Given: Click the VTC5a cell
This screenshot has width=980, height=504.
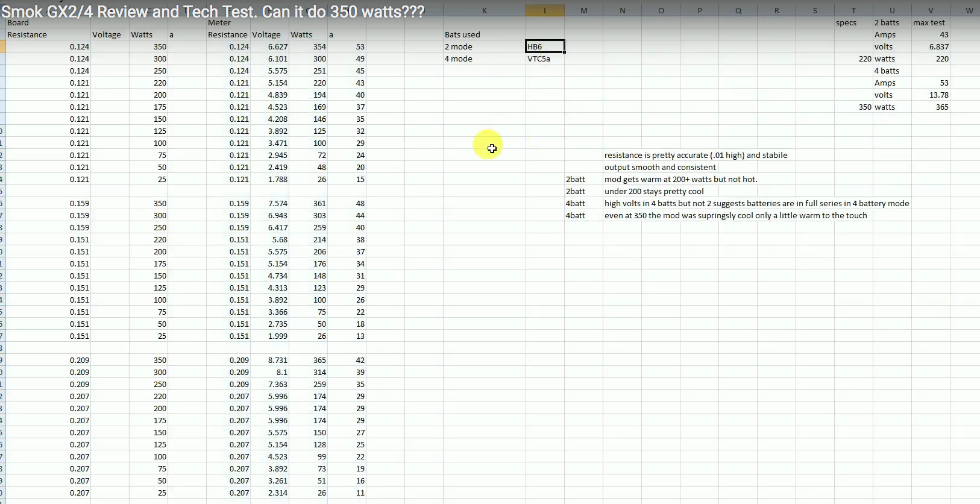Looking at the screenshot, I should click(545, 58).
